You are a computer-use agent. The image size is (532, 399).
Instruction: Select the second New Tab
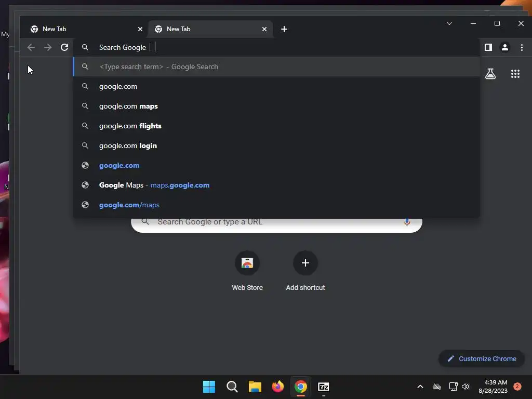210,29
